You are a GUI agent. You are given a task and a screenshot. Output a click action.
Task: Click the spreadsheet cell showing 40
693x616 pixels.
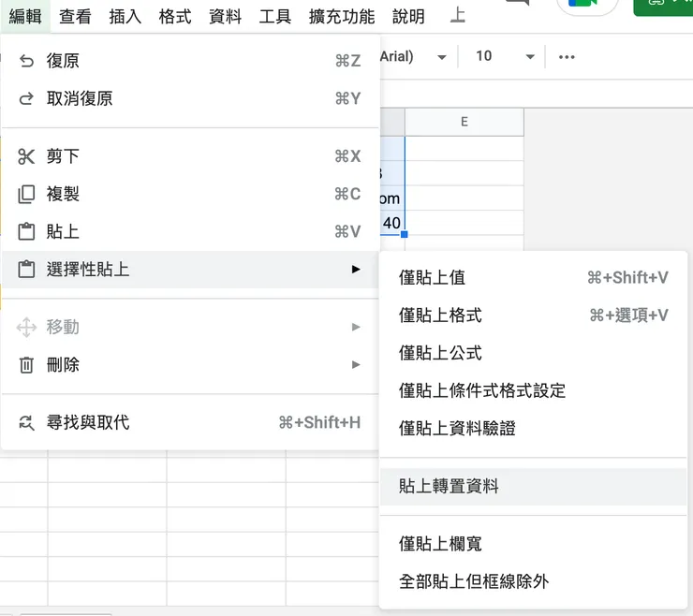click(392, 223)
